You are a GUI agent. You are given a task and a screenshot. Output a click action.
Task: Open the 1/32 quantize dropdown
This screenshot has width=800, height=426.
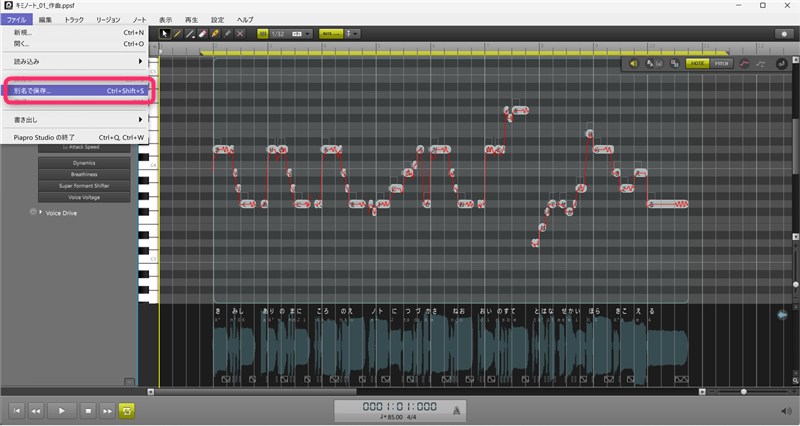[291, 34]
